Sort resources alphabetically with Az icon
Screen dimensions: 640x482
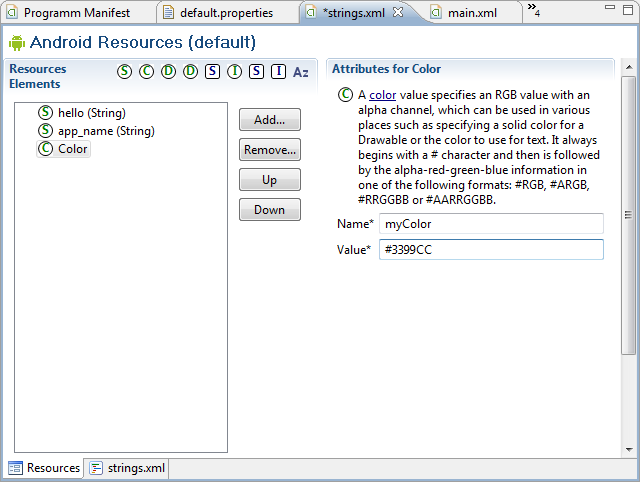[x=301, y=72]
